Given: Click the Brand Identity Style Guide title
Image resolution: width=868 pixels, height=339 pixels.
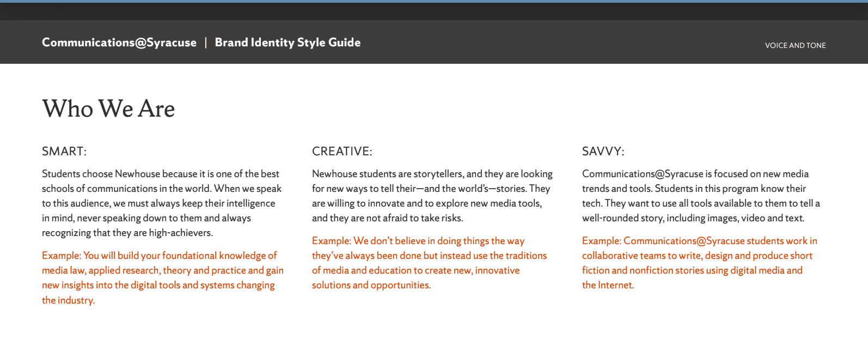Looking at the screenshot, I should coord(288,43).
